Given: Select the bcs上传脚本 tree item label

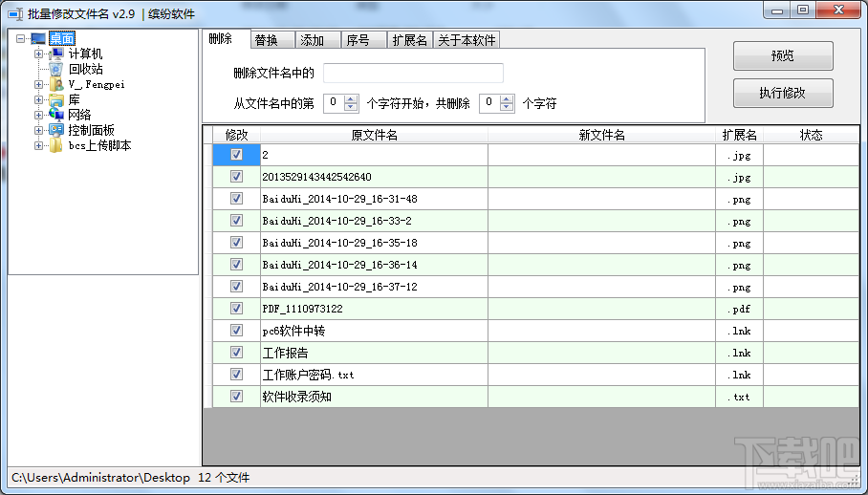Looking at the screenshot, I should point(99,145).
